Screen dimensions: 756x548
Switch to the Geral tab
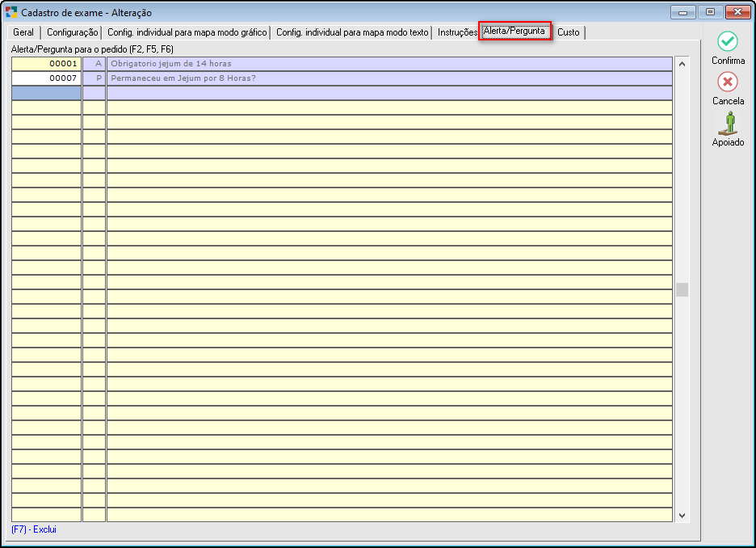23,32
